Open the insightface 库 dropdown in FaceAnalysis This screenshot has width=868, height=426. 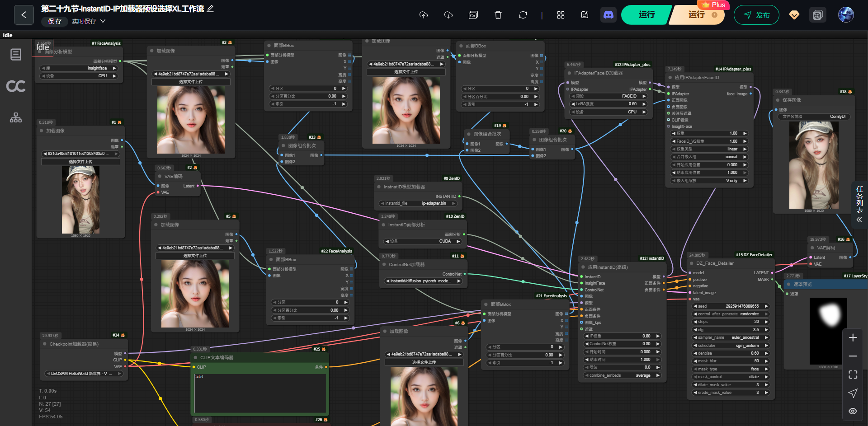tap(79, 68)
